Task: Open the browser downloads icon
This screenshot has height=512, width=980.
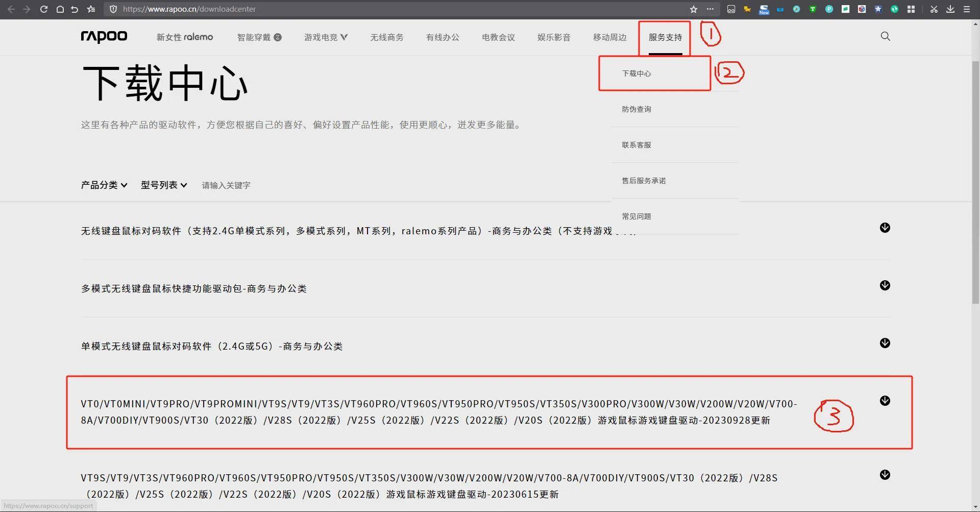Action: click(x=950, y=9)
